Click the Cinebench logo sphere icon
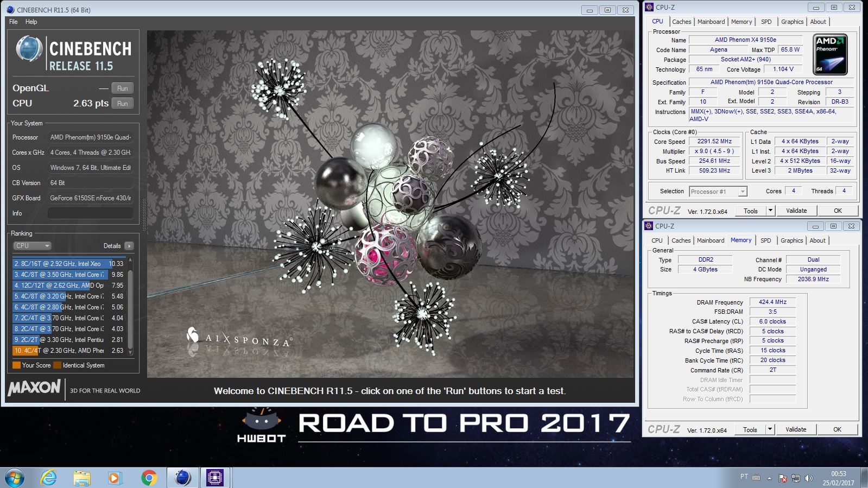Viewport: 868px width, 488px height. (29, 49)
